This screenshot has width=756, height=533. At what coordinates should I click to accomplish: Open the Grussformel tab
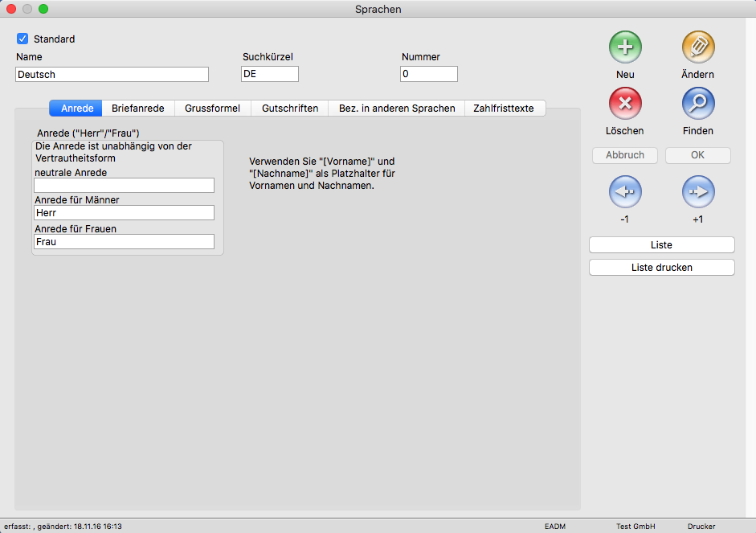click(212, 108)
